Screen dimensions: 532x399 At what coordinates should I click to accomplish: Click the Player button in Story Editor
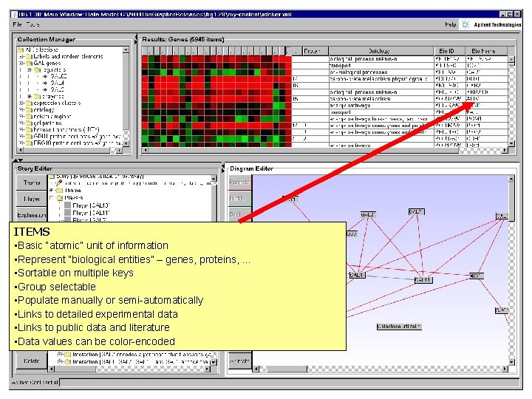click(32, 199)
